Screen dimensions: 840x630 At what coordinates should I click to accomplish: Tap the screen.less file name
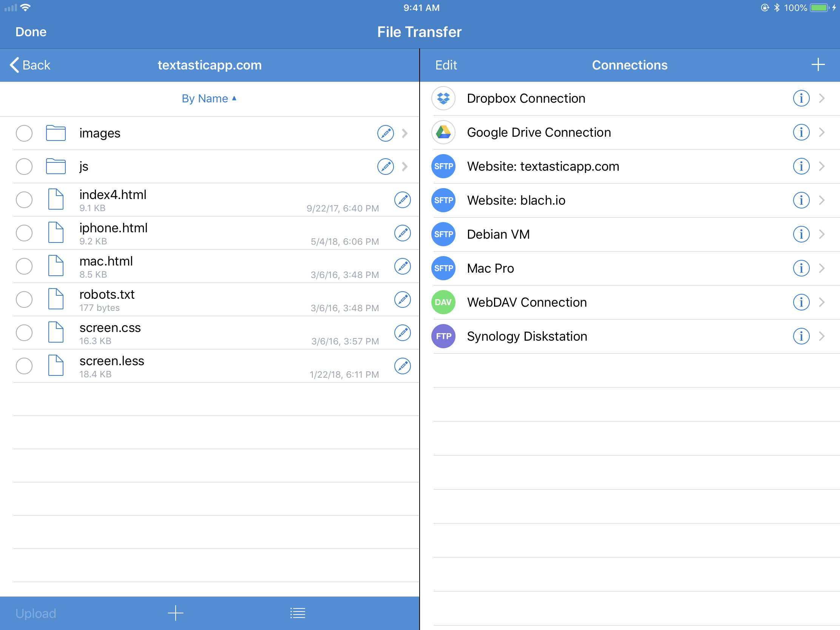(x=112, y=361)
